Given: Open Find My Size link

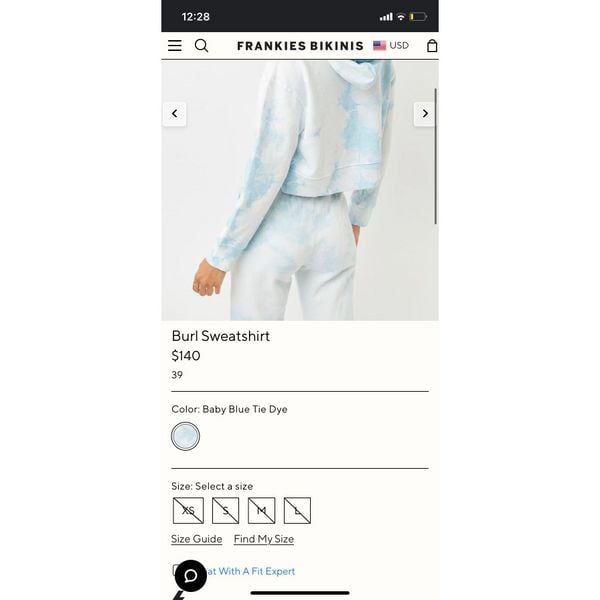Looking at the screenshot, I should [x=264, y=539].
